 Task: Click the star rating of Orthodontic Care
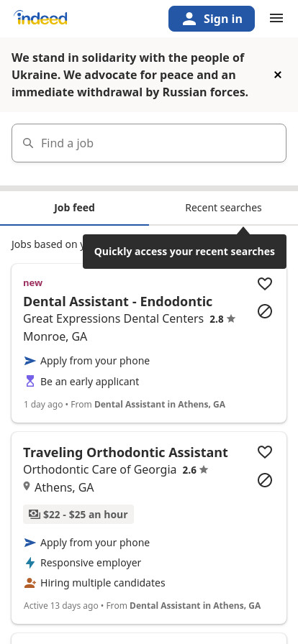click(x=196, y=470)
